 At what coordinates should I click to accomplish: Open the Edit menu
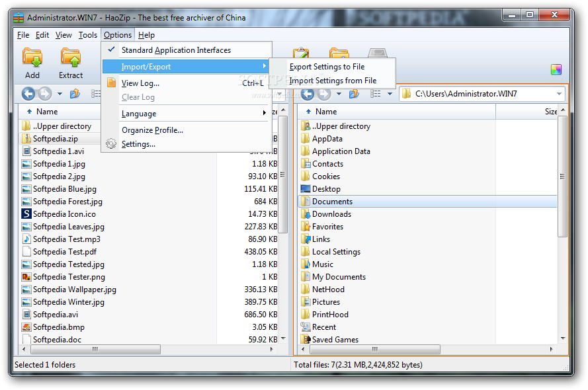pyautogui.click(x=42, y=35)
